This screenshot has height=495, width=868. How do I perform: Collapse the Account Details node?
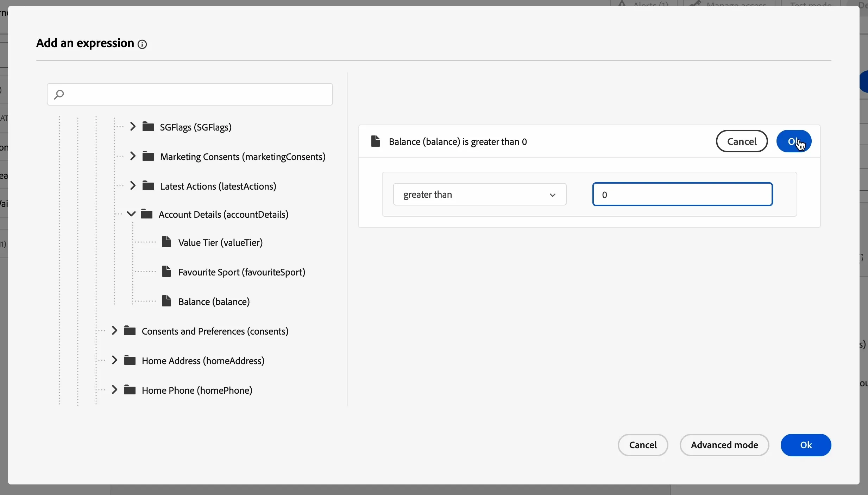tap(131, 214)
